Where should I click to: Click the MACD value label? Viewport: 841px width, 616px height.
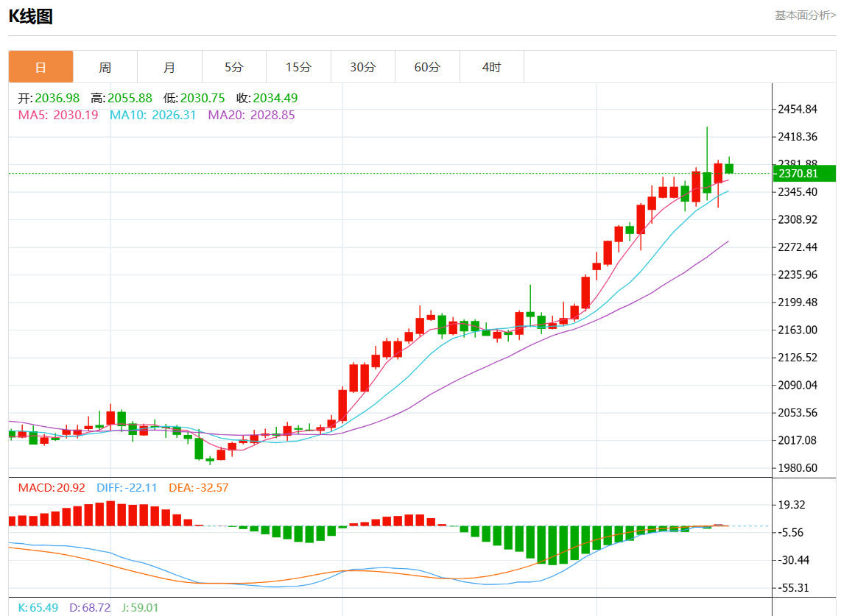52,487
